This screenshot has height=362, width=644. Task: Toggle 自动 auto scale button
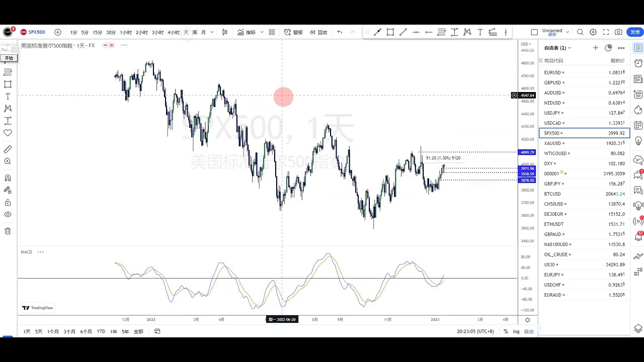click(529, 331)
